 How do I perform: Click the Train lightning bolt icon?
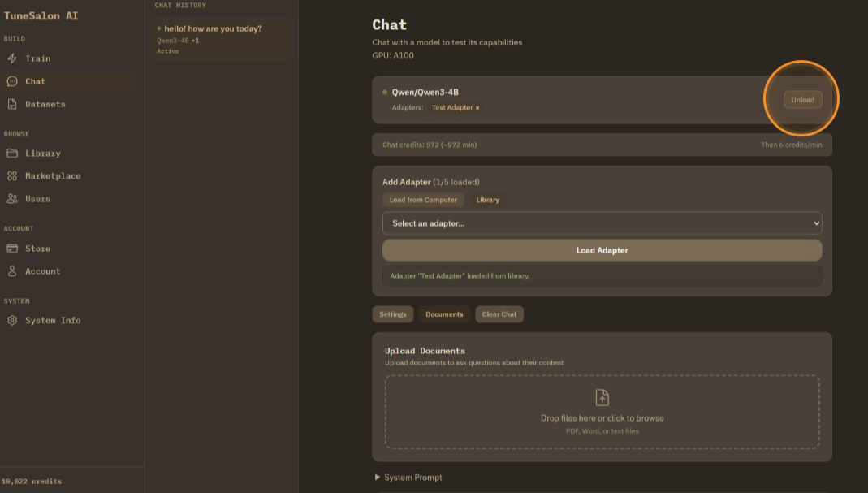(12, 58)
